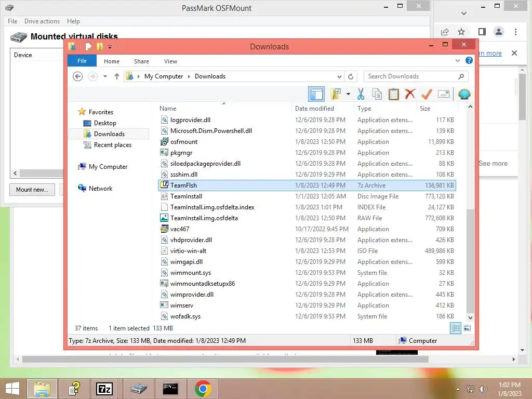The width and height of the screenshot is (532, 399).
Task: Click the OSFMount taskbar icon
Action: coord(138,389)
